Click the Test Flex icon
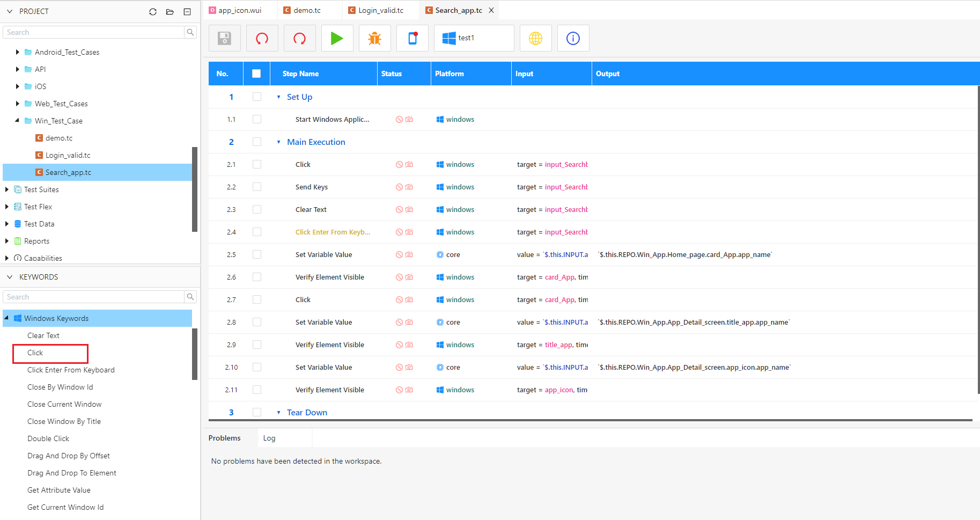Viewport: 980px width, 520px height. tap(18, 207)
